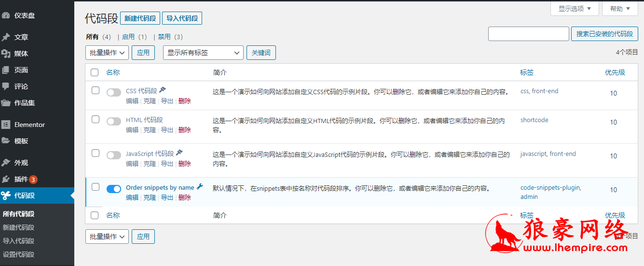Click the 代码段 scissors icon in sidebar
The height and width of the screenshot is (266, 644).
pyautogui.click(x=6, y=196)
